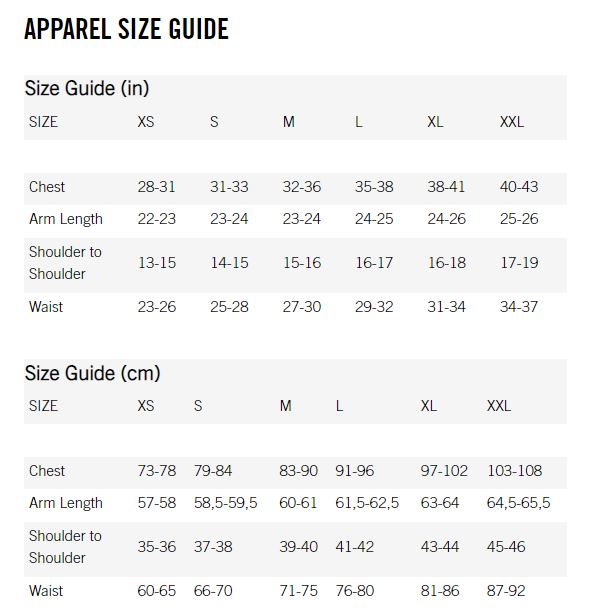This screenshot has width=596, height=613.
Task: Click arm length value 24-26 for XL
Action: (x=446, y=219)
